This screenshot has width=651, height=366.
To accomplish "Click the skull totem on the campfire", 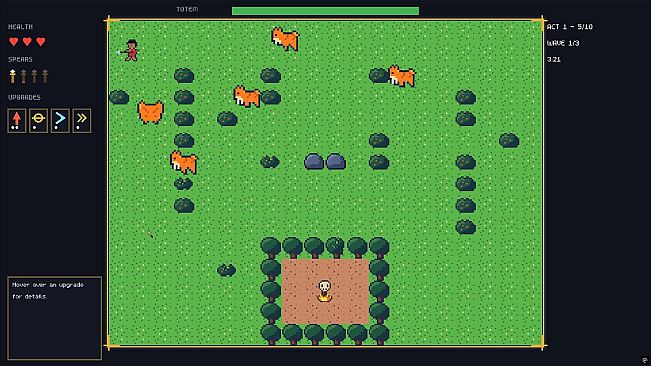I will click(x=325, y=290).
